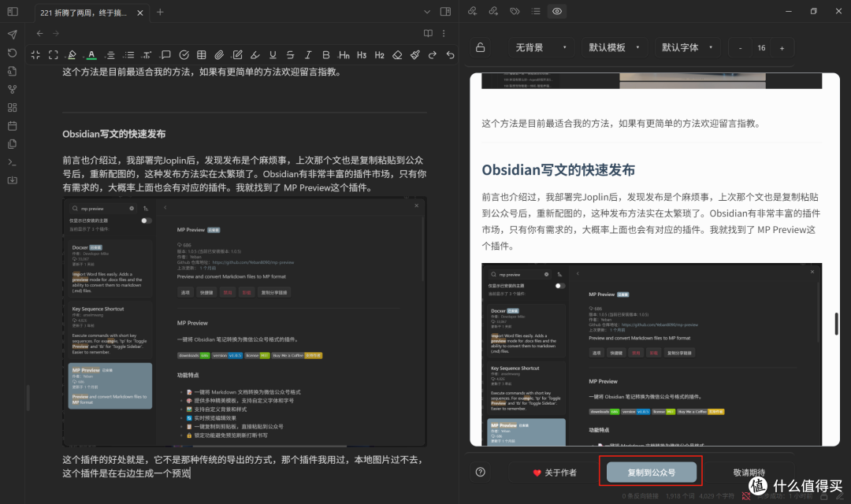Apply highlighter background color tool
This screenshot has width=851, height=504.
click(72, 55)
